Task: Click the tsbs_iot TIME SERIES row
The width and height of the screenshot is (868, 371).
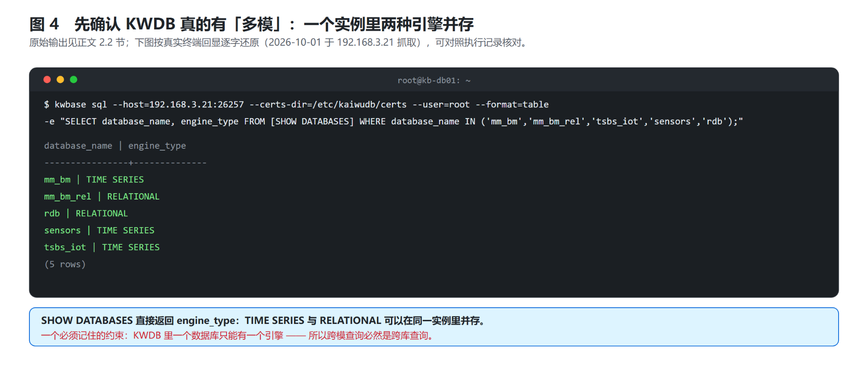Action: [x=102, y=247]
